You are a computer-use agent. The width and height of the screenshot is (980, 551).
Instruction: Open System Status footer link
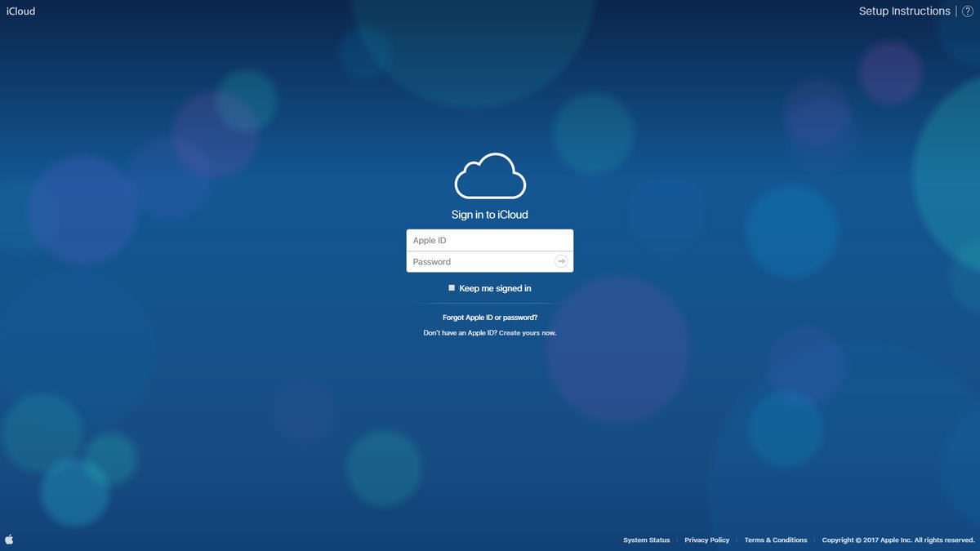(647, 540)
